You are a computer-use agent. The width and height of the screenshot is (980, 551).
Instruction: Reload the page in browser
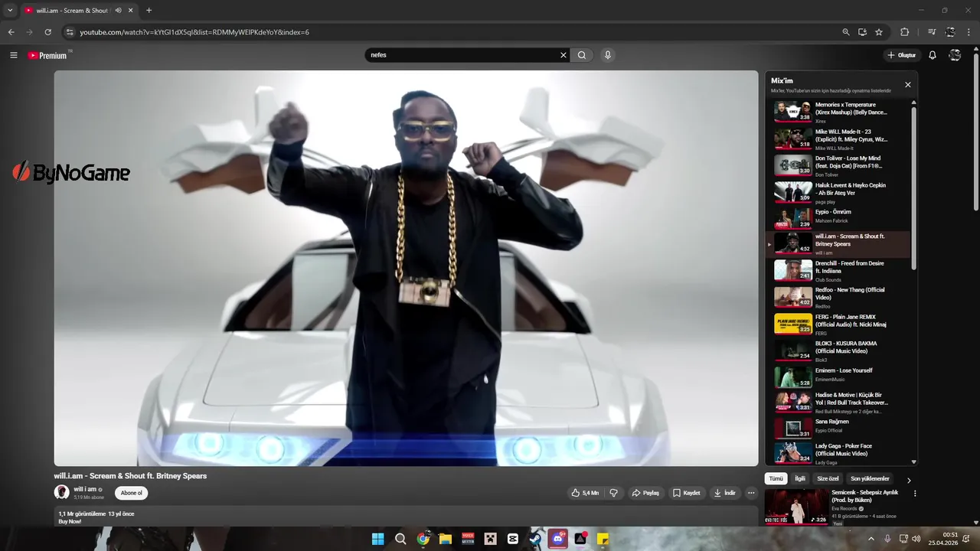point(47,32)
